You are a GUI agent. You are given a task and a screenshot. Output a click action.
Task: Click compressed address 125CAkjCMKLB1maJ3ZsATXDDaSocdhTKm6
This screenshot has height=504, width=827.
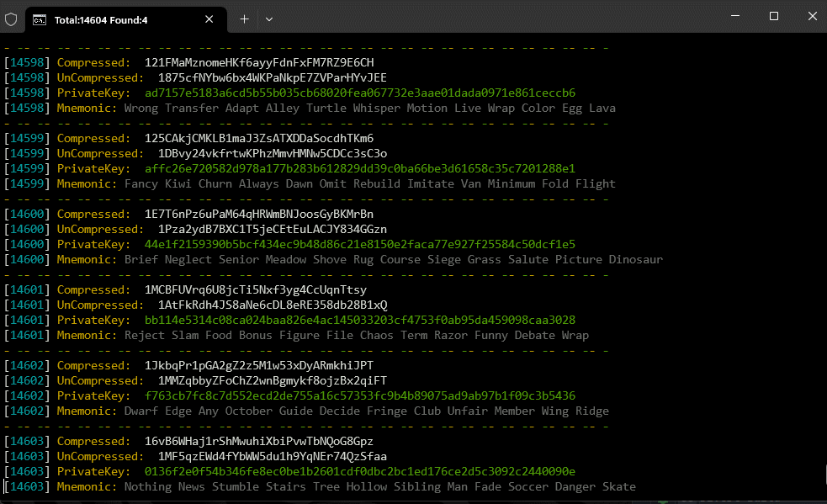[259, 138]
